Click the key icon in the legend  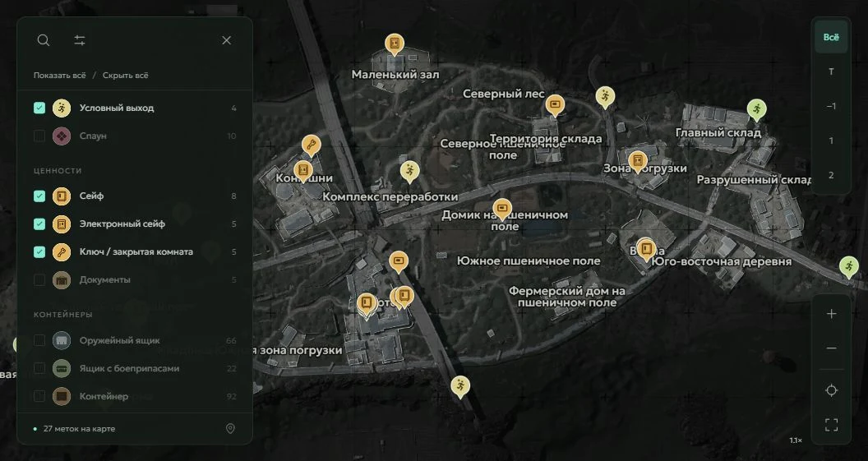[62, 251]
